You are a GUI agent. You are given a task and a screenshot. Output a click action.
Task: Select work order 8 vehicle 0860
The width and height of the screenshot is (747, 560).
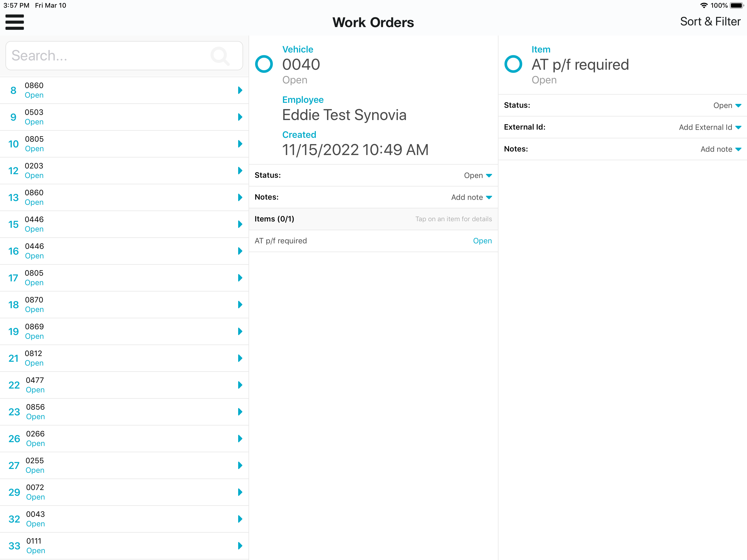pos(124,90)
